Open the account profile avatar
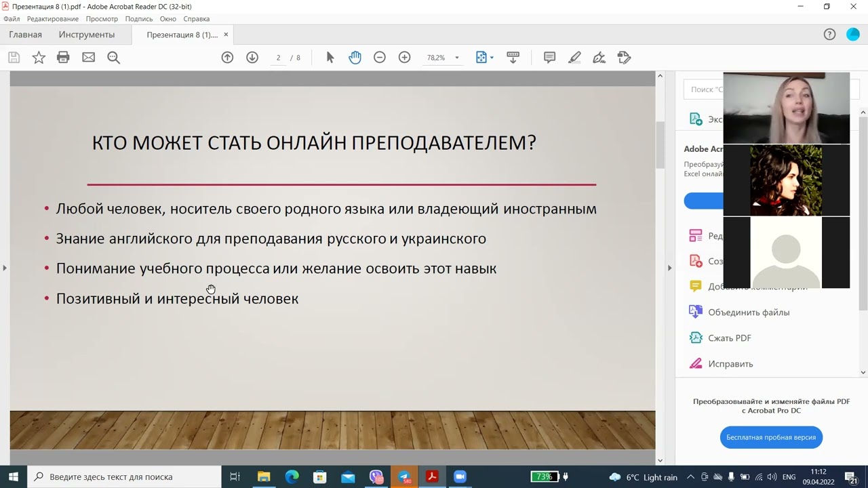 853,35
